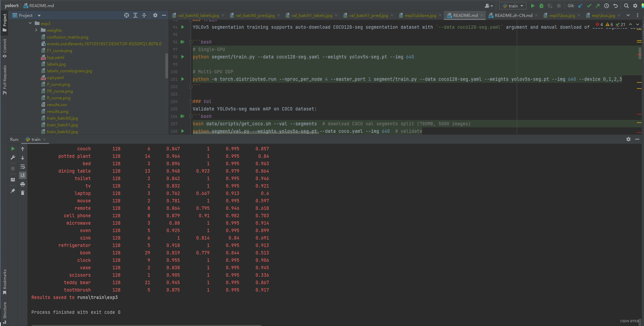Click the runs\train\exp3 output path link

point(97,297)
